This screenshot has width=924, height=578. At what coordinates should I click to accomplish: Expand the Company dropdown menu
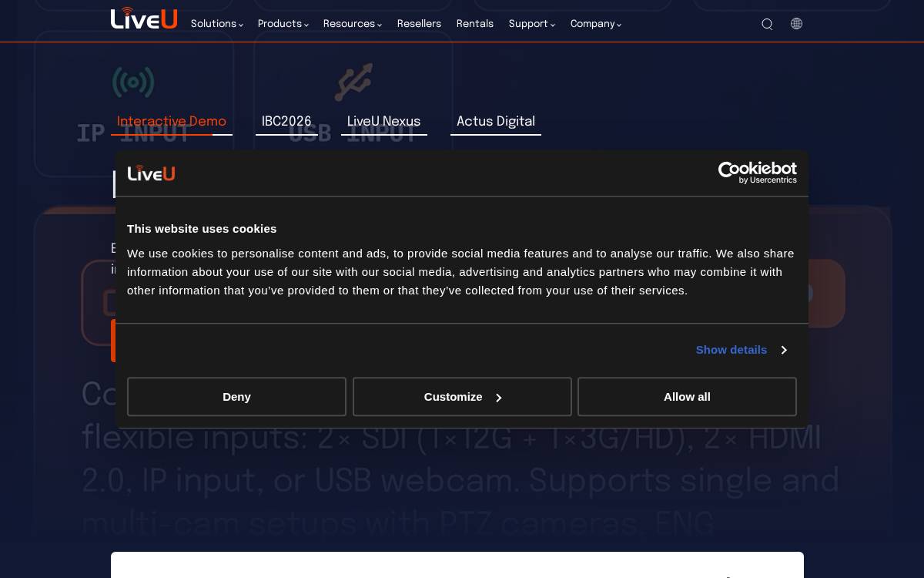[596, 24]
